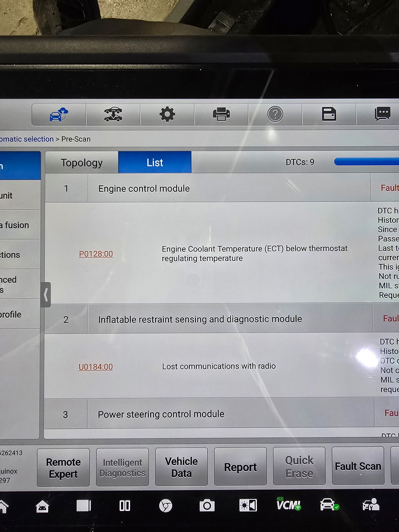Switch to the Topology tab
Screen dimensions: 399x532
pyautogui.click(x=82, y=162)
